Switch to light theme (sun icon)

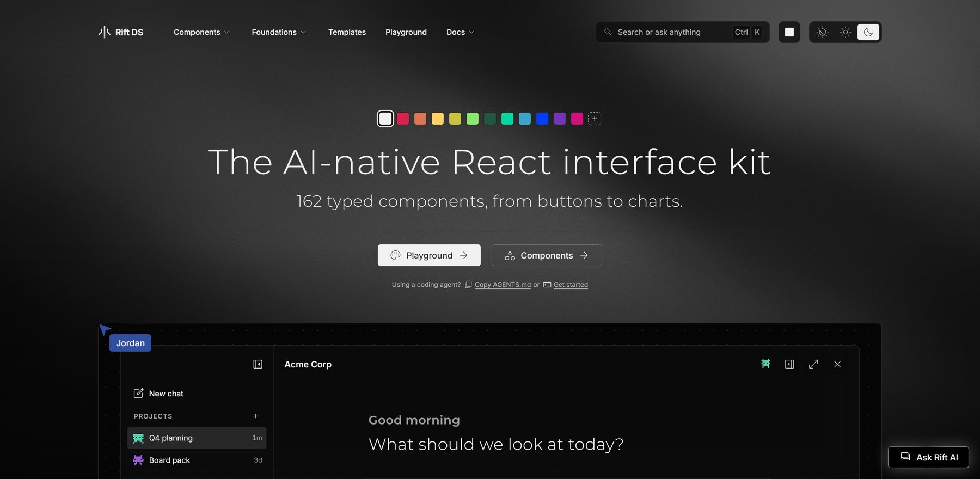(x=846, y=32)
